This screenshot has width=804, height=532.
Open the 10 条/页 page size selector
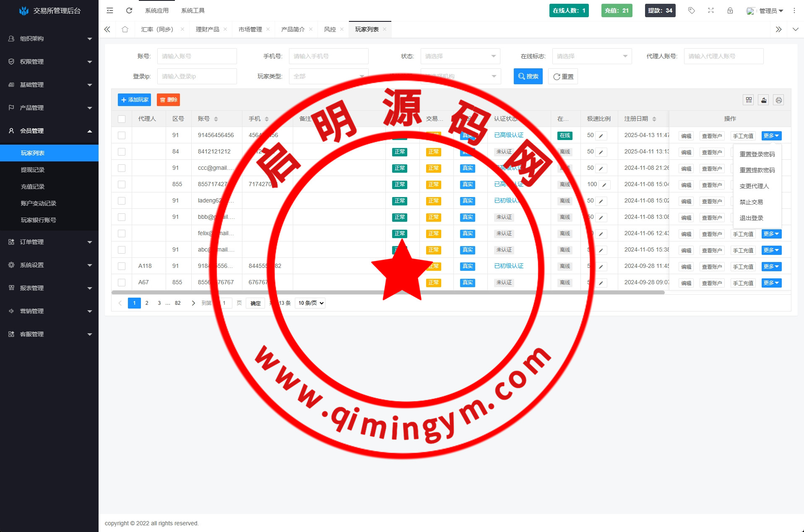pos(311,303)
